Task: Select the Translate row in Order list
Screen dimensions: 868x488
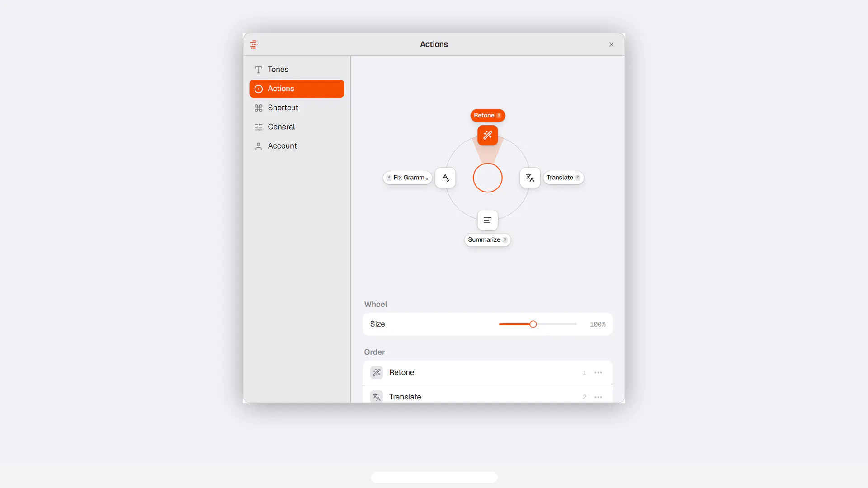Action: (487, 394)
